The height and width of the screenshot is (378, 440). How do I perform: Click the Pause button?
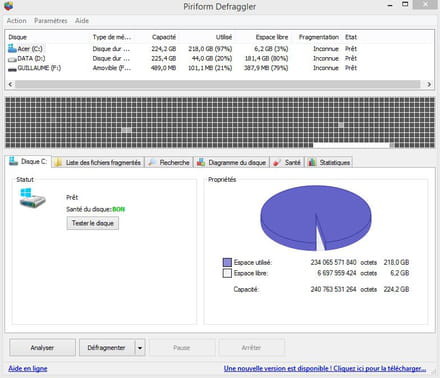click(182, 348)
